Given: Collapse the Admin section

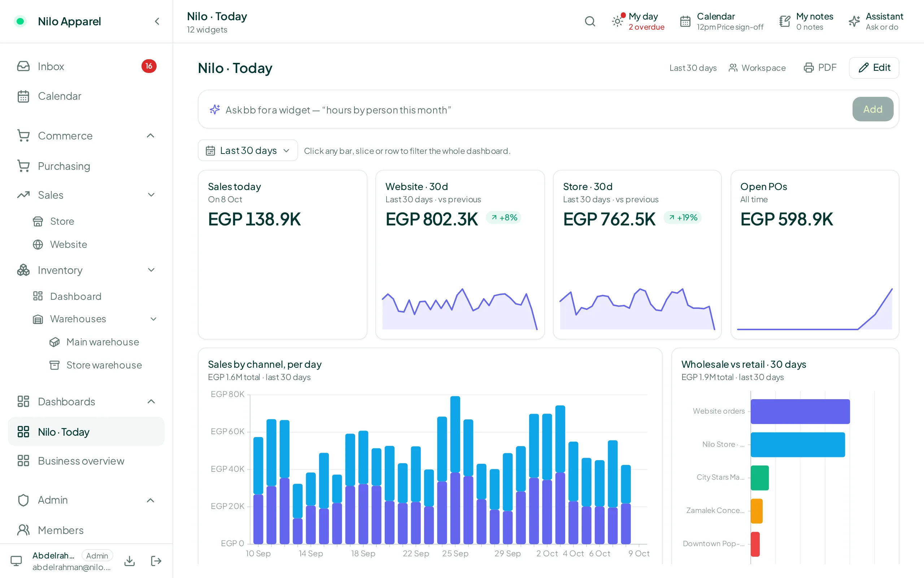Looking at the screenshot, I should point(151,500).
